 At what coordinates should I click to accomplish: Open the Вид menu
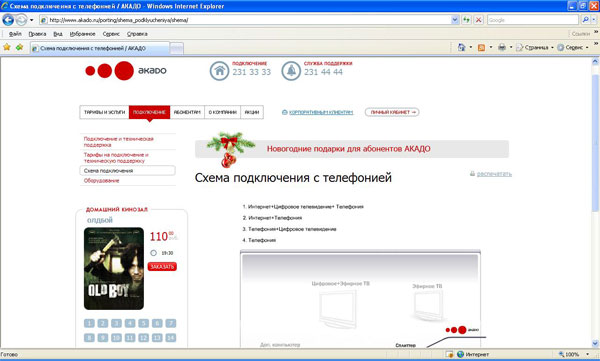click(x=58, y=34)
